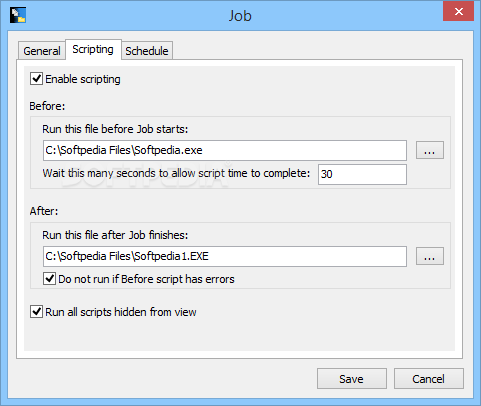Close the Job dialog window
481x406 pixels.
pos(458,12)
